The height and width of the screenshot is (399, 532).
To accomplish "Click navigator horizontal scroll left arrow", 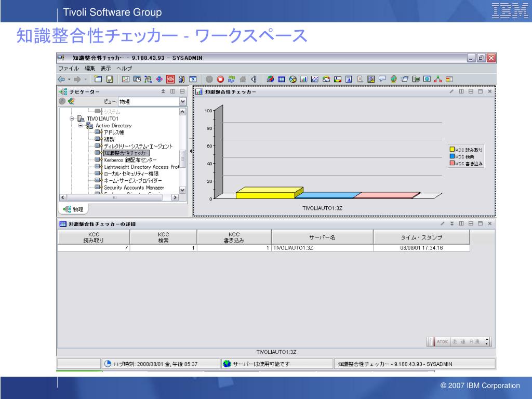I will click(63, 197).
